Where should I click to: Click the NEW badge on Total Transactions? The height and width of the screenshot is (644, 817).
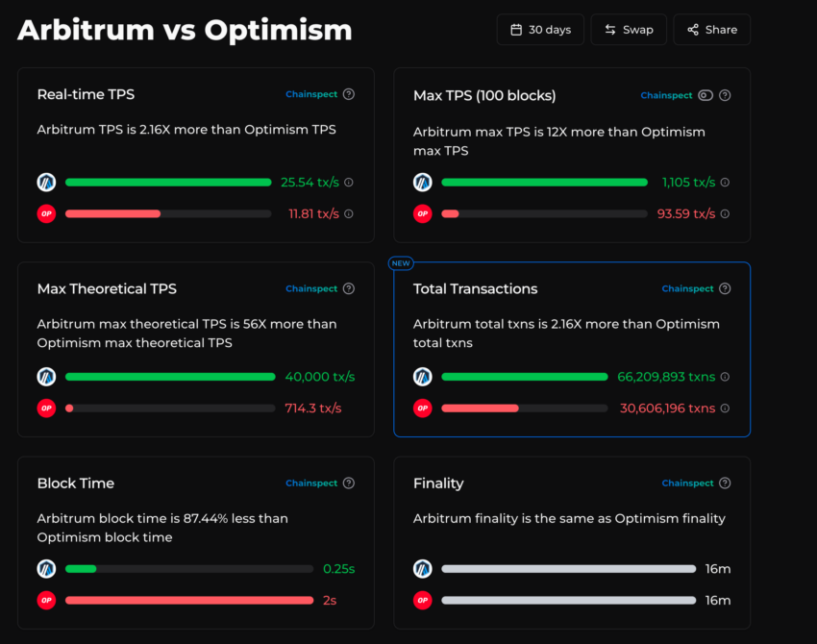click(401, 263)
